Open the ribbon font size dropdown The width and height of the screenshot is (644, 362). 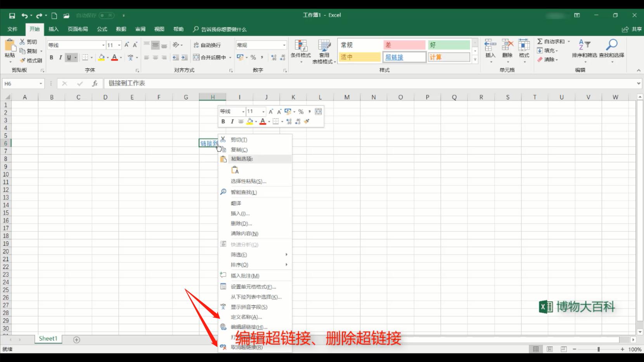[119, 45]
